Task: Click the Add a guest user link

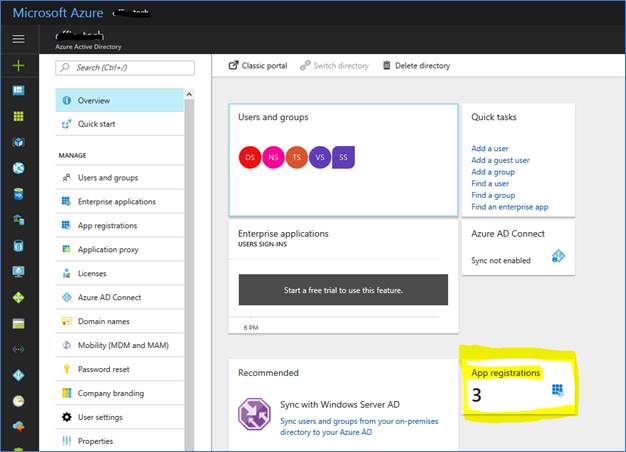Action: coord(500,160)
